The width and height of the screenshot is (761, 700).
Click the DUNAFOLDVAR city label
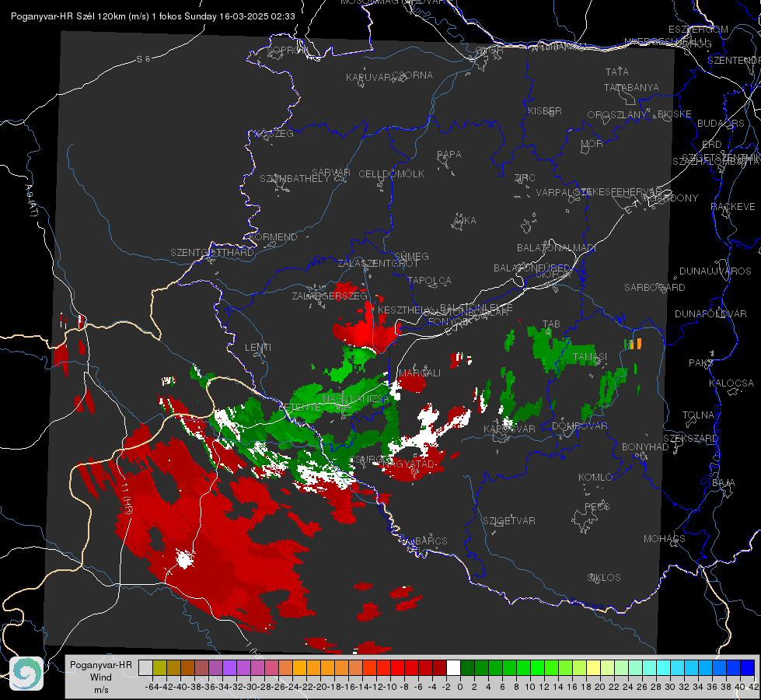coord(710,313)
